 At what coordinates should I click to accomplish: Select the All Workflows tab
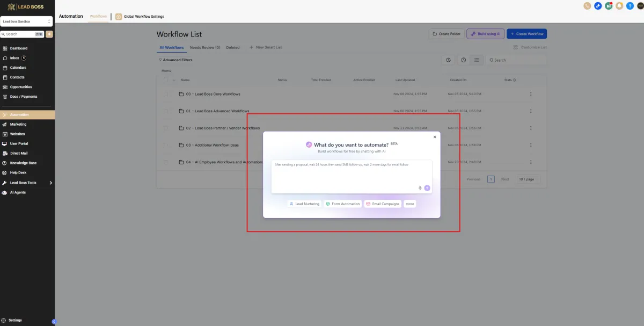(x=171, y=47)
